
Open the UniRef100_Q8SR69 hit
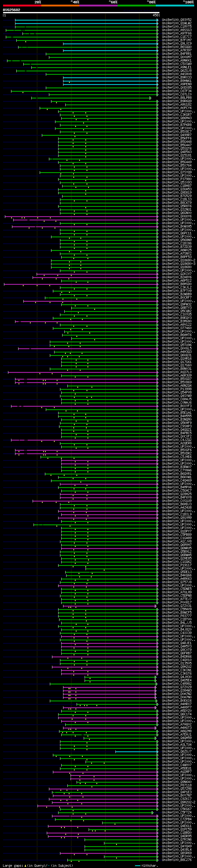[177, 853]
